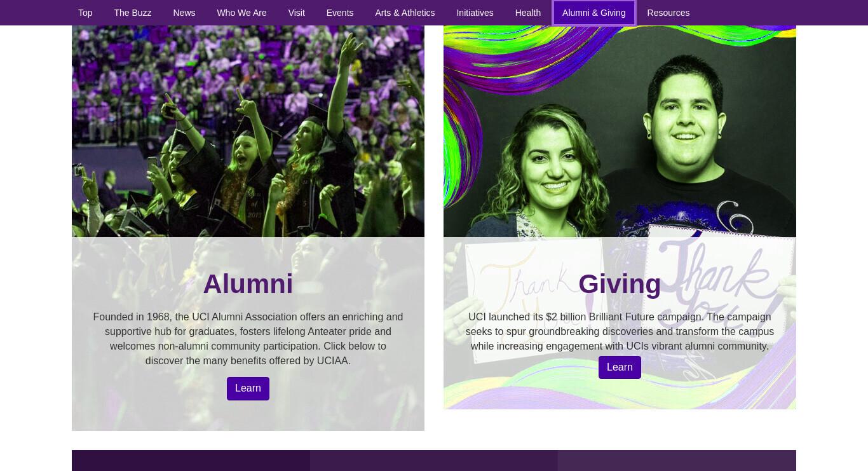Click Visit in the top navigation
This screenshot has width=868, height=471.
point(297,13)
